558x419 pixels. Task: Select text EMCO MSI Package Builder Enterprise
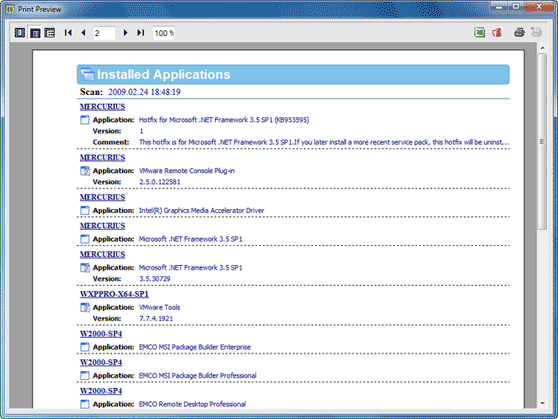(x=195, y=347)
